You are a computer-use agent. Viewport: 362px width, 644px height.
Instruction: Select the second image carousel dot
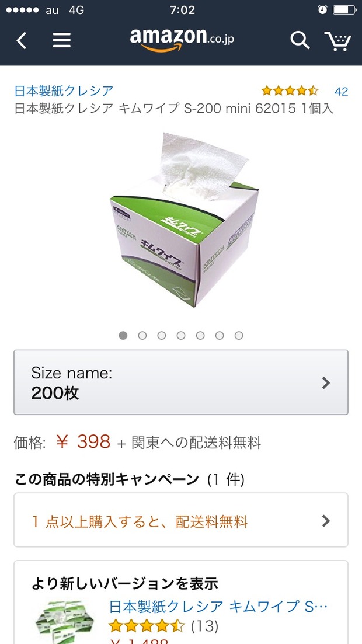(x=142, y=336)
